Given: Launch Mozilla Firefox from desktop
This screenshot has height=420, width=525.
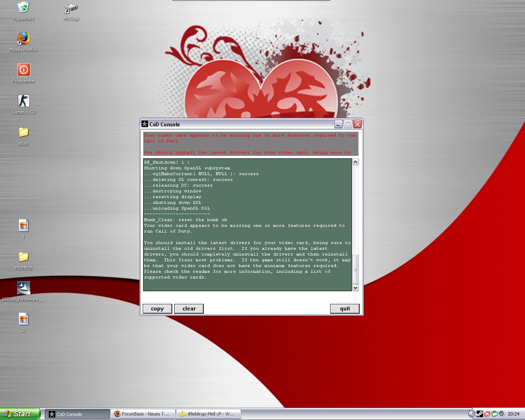Looking at the screenshot, I should click(23, 42).
